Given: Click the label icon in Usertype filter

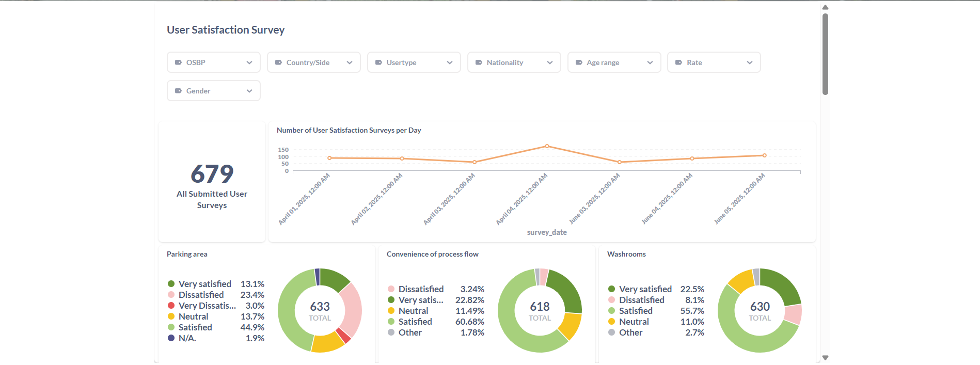Looking at the screenshot, I should tap(378, 62).
